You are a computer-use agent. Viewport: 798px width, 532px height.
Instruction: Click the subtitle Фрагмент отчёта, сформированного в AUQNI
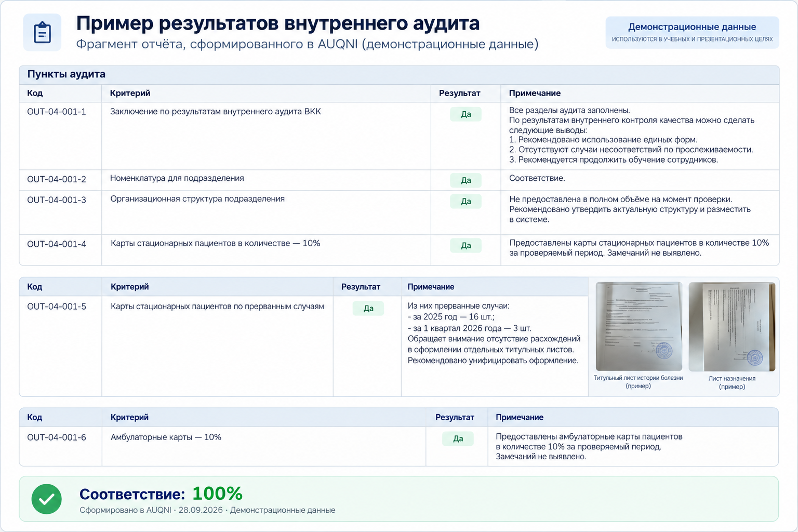coord(307,44)
